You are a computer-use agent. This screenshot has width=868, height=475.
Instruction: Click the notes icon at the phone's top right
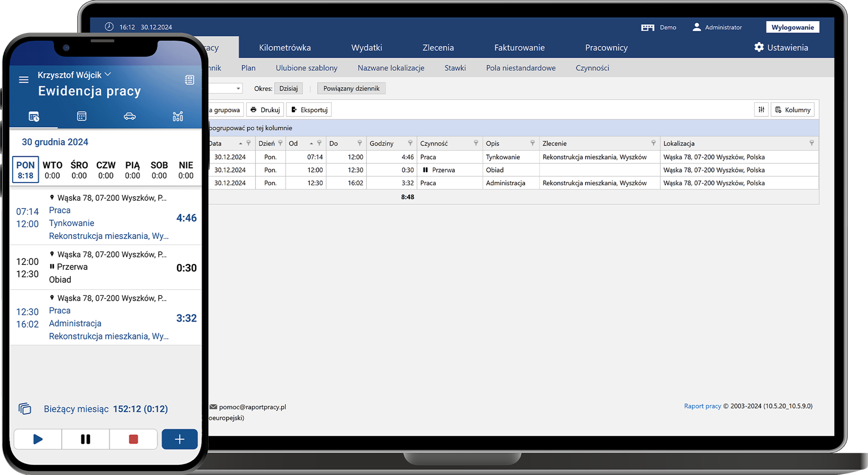pos(189,79)
